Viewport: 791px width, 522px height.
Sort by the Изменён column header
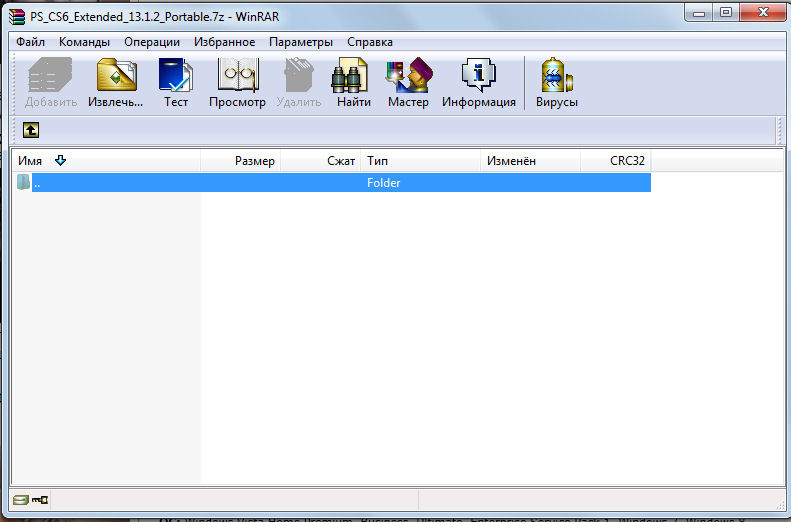531,161
